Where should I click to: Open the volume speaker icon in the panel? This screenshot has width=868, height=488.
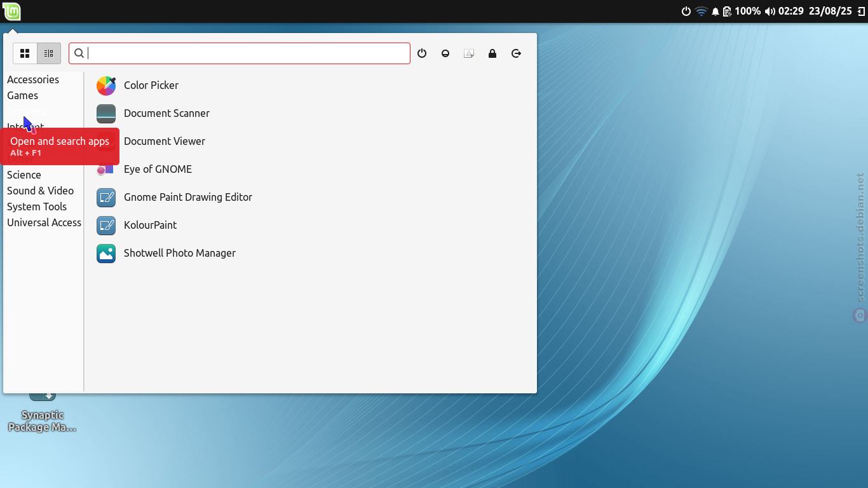770,11
